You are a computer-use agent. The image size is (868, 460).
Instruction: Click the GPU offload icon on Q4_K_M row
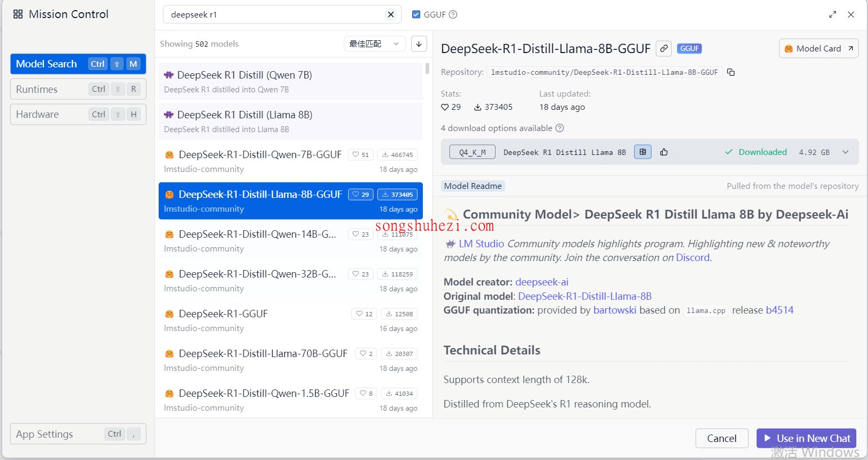click(643, 152)
